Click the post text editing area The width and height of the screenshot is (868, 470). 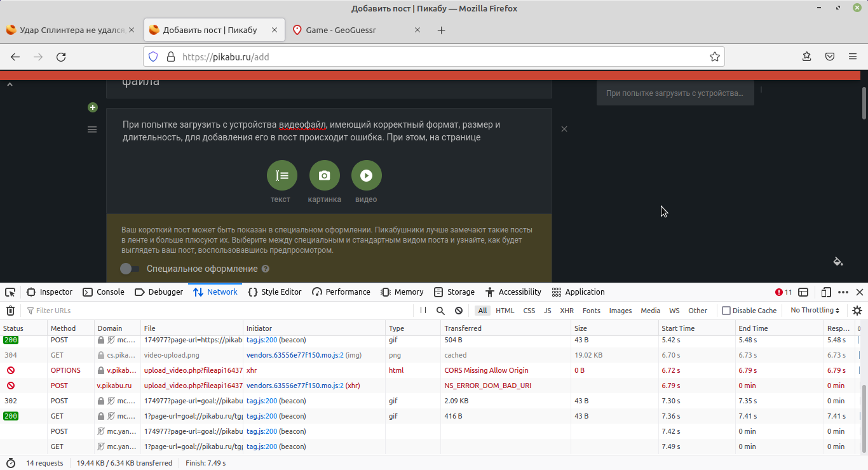pos(329,131)
